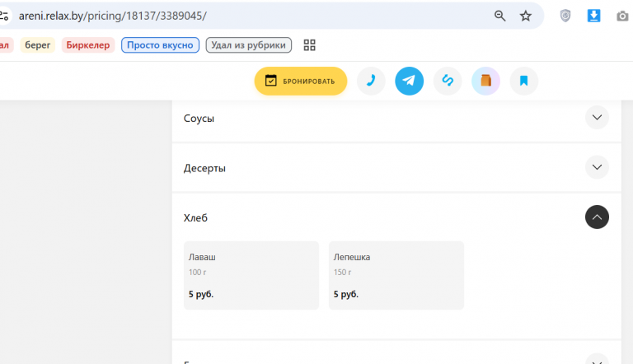
Task: Open the Биркелер bookmark
Action: 88,44
